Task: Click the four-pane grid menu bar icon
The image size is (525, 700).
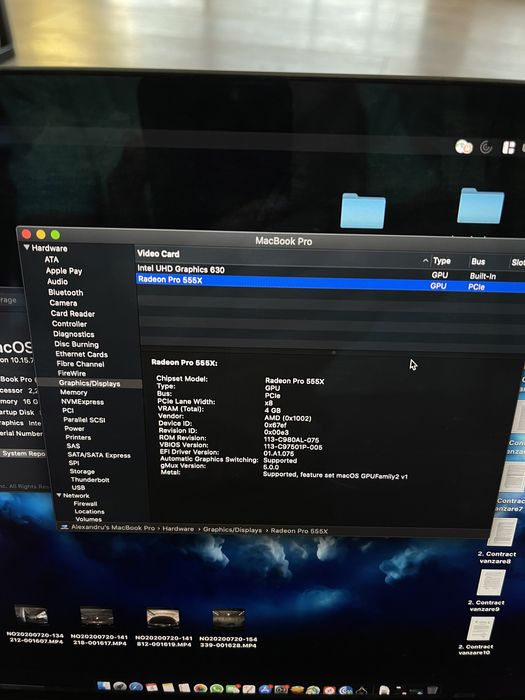Action: 508,148
